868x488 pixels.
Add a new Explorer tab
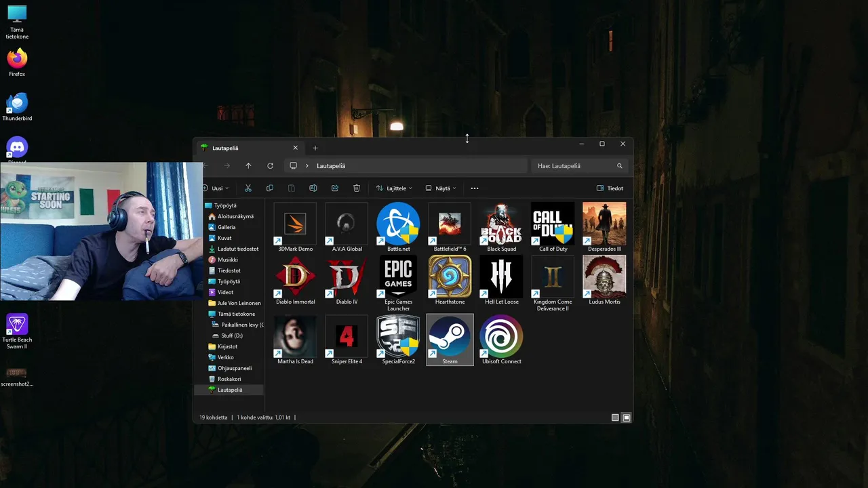pos(315,148)
